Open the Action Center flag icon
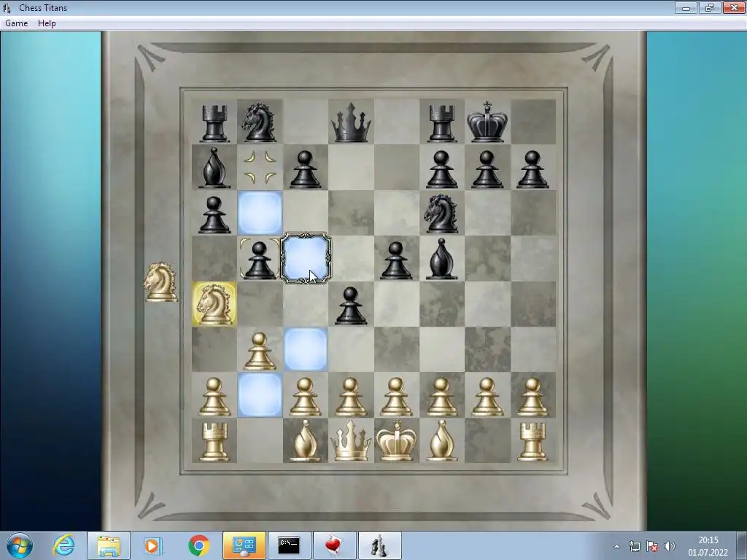Image resolution: width=747 pixels, height=560 pixels. 652,546
